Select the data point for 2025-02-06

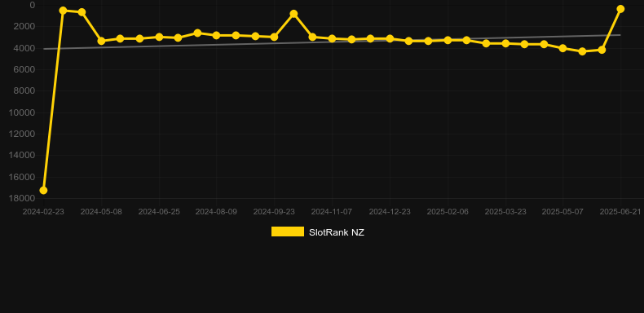pyautogui.click(x=448, y=40)
